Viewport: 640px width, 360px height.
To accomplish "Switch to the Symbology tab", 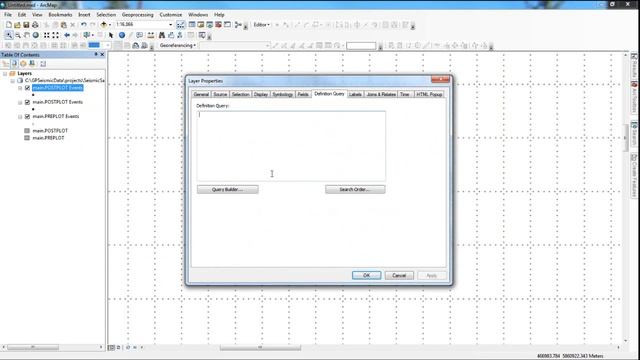I will point(282,94).
